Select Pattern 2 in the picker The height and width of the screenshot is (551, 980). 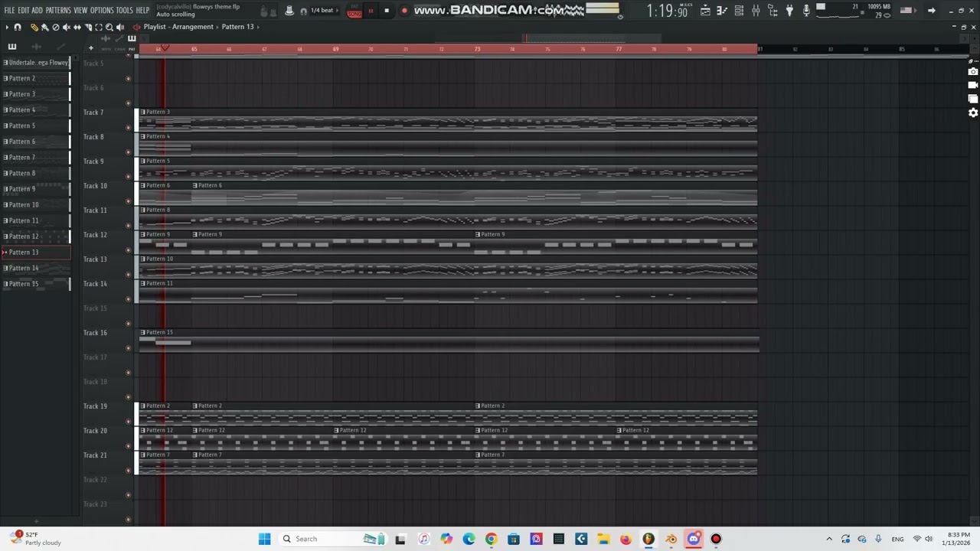point(36,78)
